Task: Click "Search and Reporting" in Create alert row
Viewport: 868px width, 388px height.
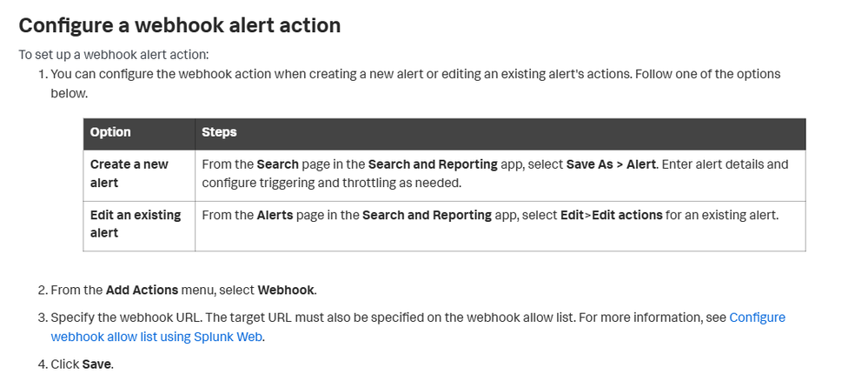Action: 433,164
